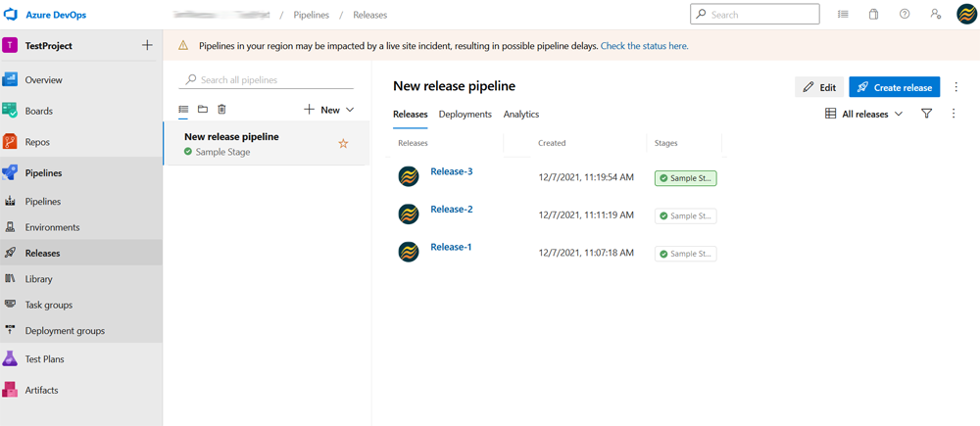Switch to the Analytics tab
Screen dimensions: 980x426
(520, 115)
